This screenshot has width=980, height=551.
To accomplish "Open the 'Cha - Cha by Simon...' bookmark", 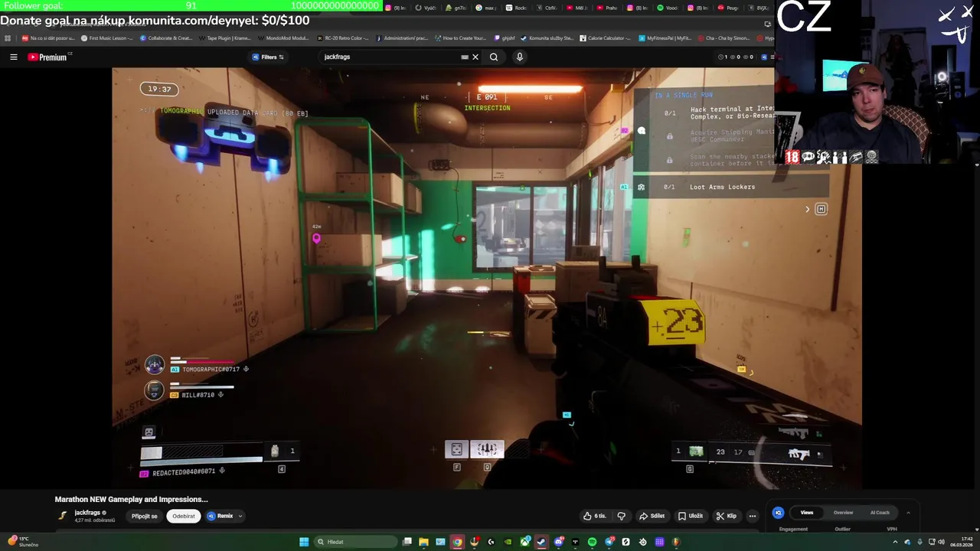I will click(723, 37).
